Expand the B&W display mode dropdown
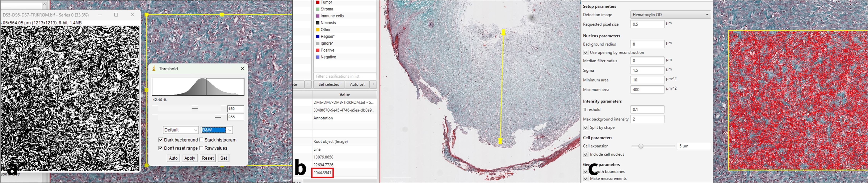The width and height of the screenshot is (868, 183). click(217, 130)
